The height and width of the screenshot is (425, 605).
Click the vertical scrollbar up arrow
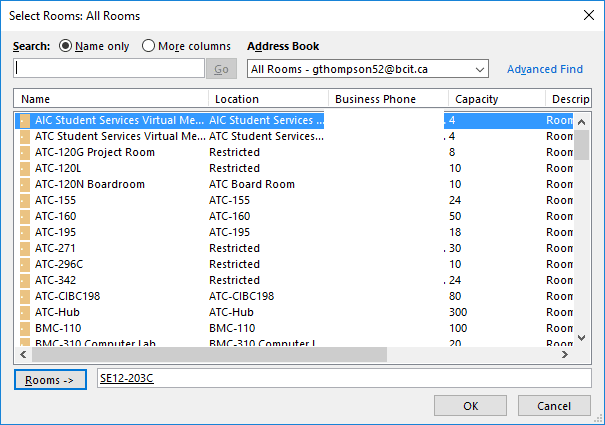581,122
